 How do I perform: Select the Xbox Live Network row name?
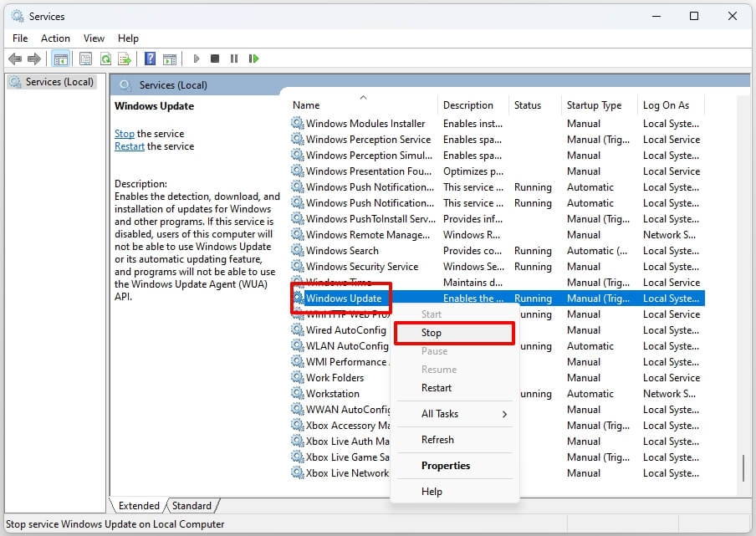pyautogui.click(x=348, y=473)
